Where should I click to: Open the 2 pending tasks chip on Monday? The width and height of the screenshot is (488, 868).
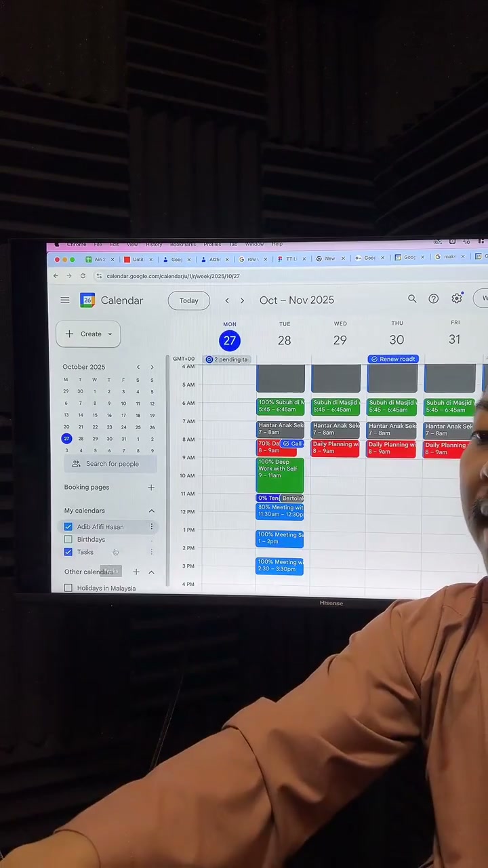tap(228, 359)
